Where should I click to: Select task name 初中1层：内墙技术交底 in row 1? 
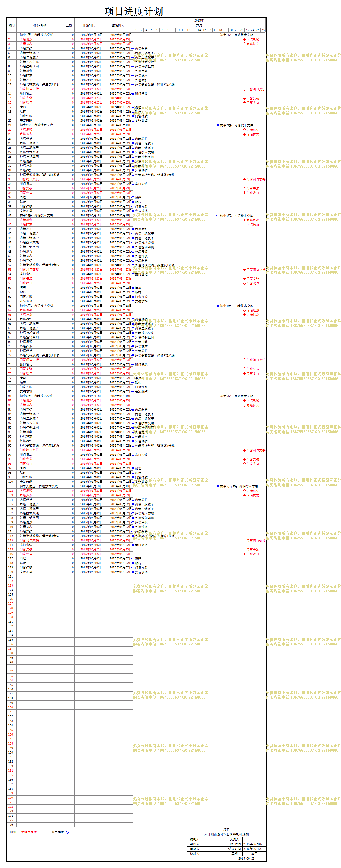coord(36,35)
